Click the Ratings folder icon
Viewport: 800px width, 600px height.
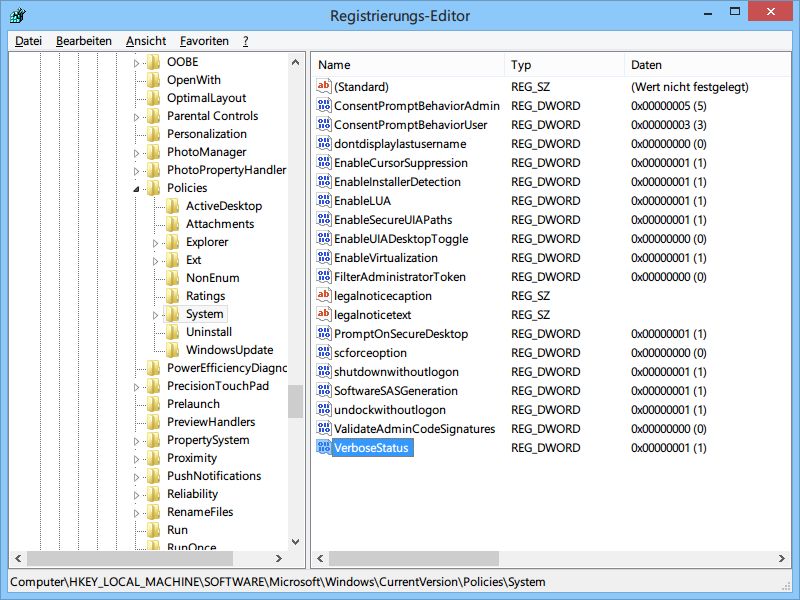tap(172, 295)
